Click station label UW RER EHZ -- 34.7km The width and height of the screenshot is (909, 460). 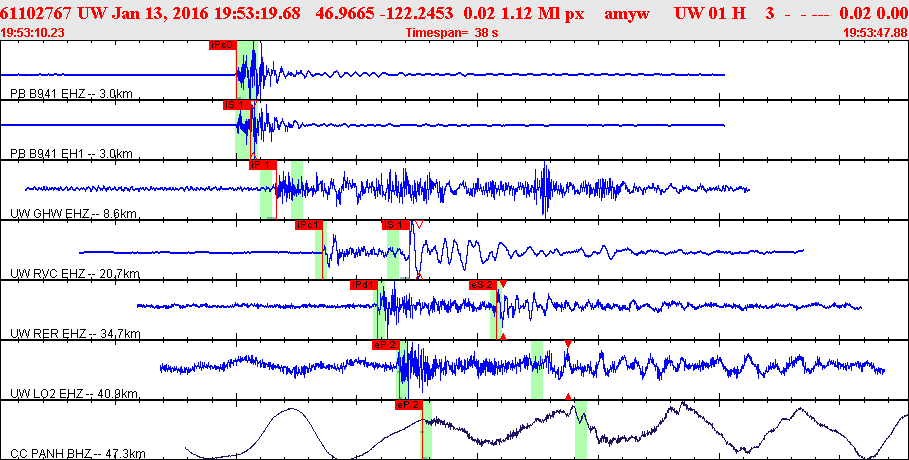click(75, 334)
